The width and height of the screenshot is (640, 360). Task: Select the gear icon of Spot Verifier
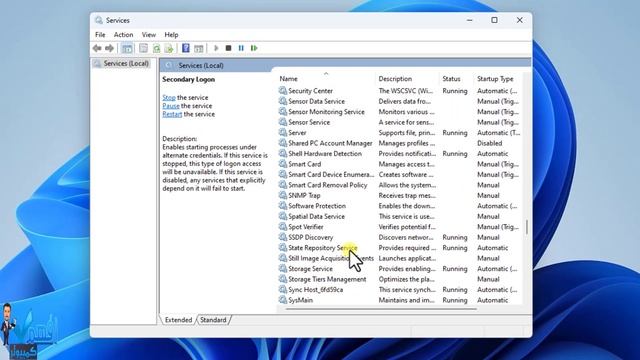click(282, 227)
